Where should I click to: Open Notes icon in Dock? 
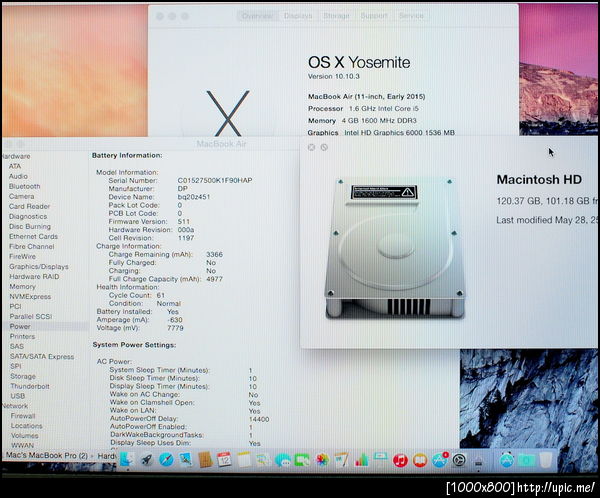coord(244,459)
